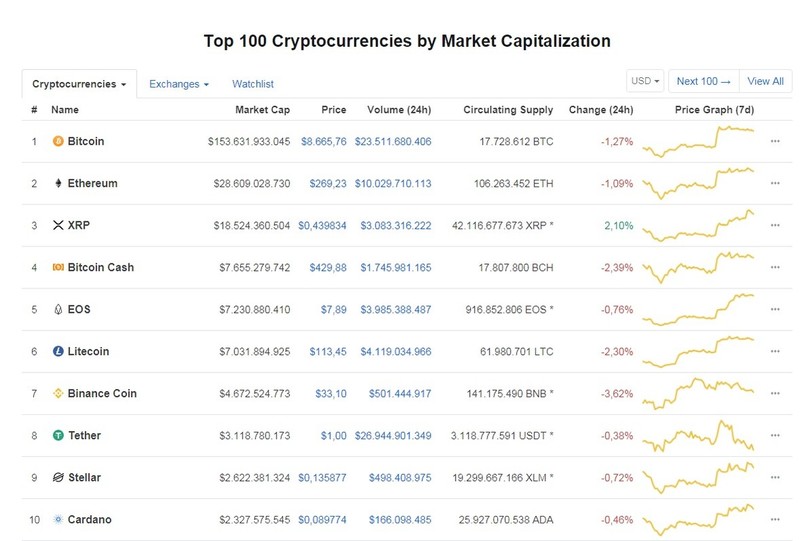Screen dimensions: 800x541
Task: Click Ethereum price $269,23 link
Action: 328,184
